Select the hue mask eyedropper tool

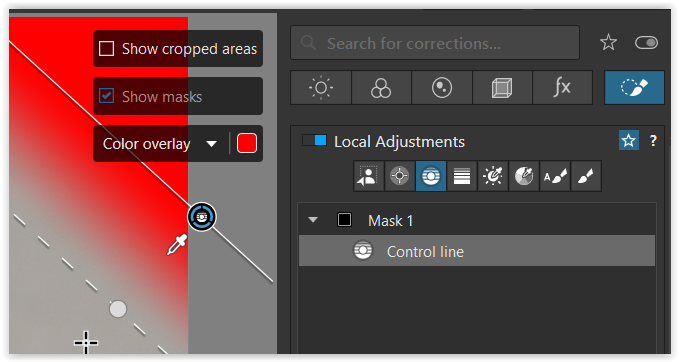pos(524,176)
